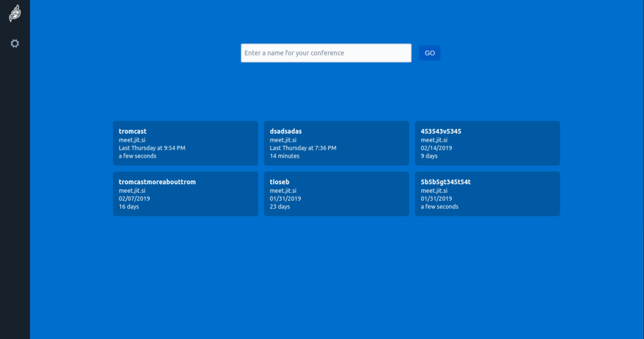Click meet.jit.si under the 5b5b5gt345t54t title

point(434,191)
